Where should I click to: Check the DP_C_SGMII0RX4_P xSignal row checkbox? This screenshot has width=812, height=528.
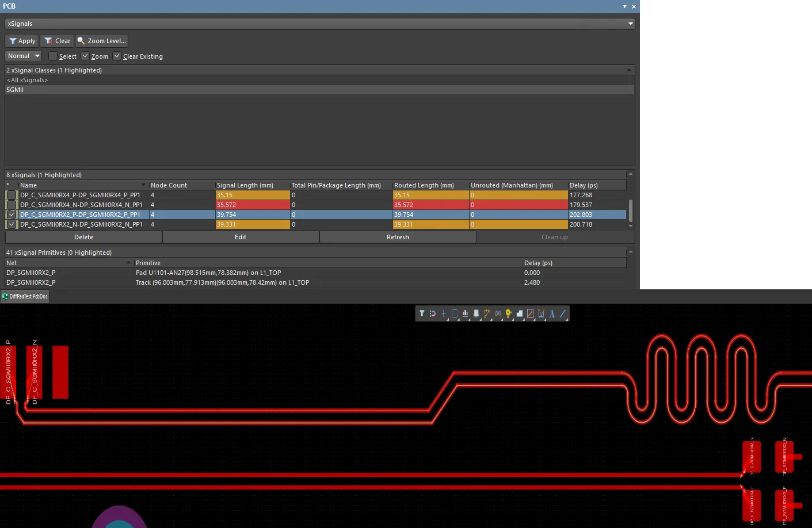(x=12, y=195)
